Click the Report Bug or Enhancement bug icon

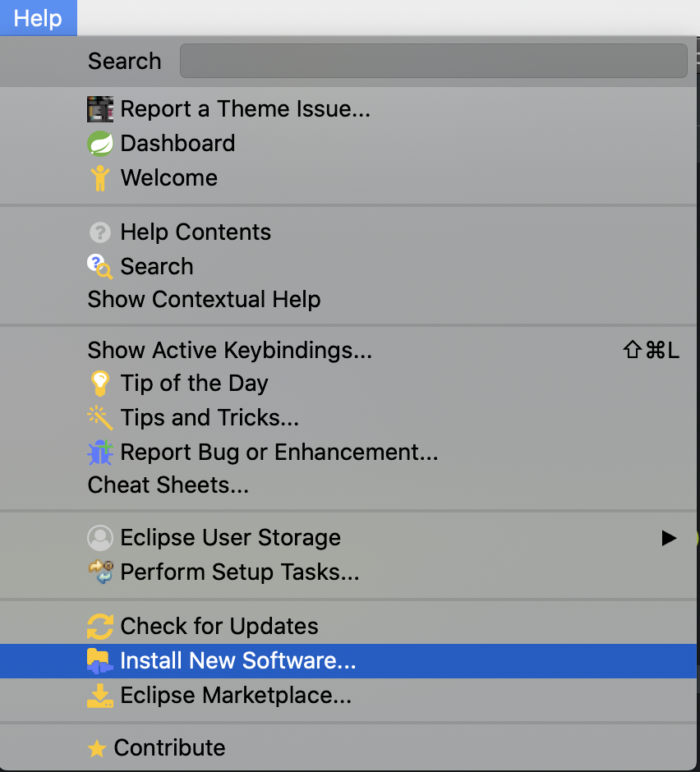[99, 452]
